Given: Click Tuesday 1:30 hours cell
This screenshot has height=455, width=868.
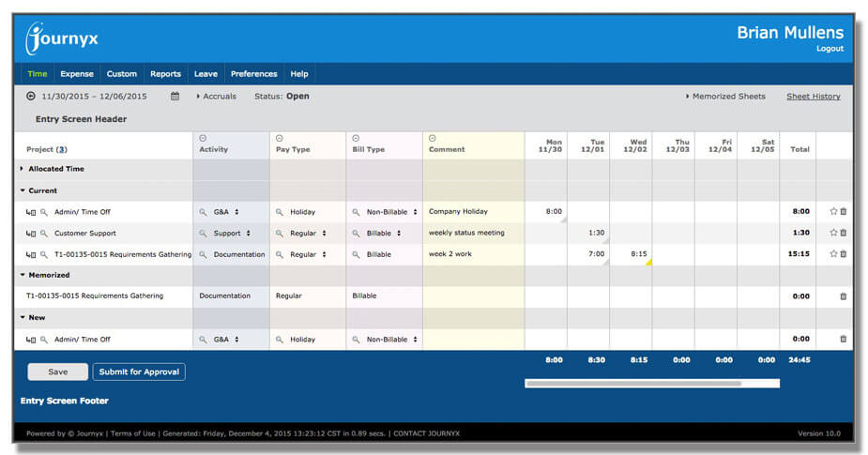Looking at the screenshot, I should point(588,233).
